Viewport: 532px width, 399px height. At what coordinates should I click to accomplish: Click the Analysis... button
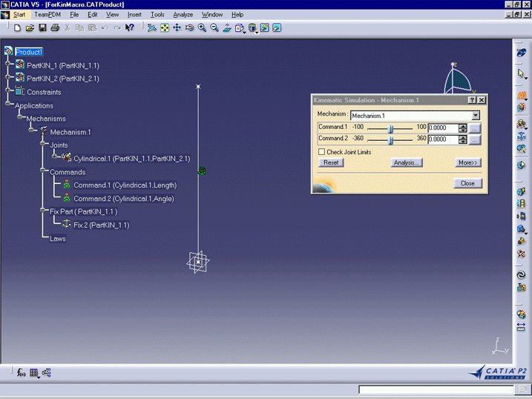[406, 162]
